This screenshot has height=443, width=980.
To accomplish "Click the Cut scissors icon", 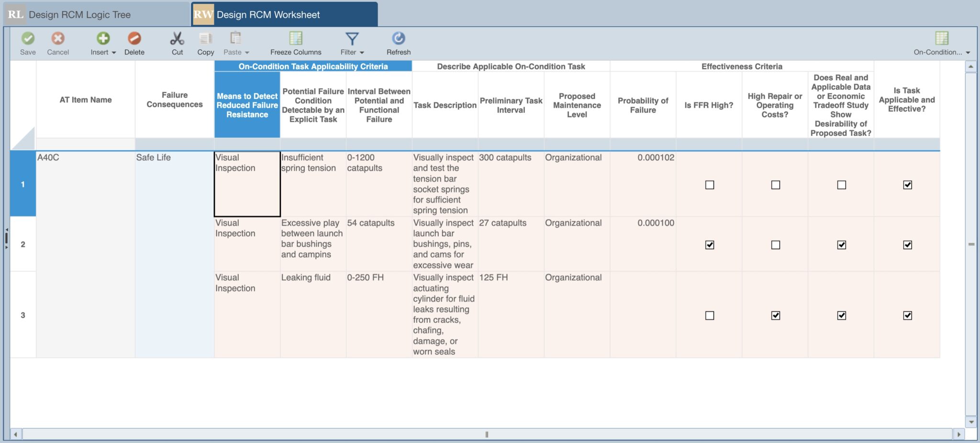I will coord(177,38).
